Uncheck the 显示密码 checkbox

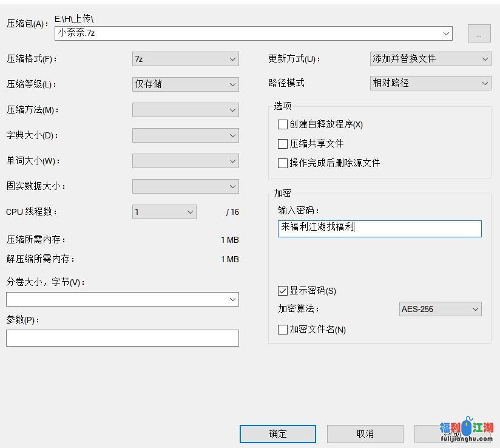(x=283, y=291)
